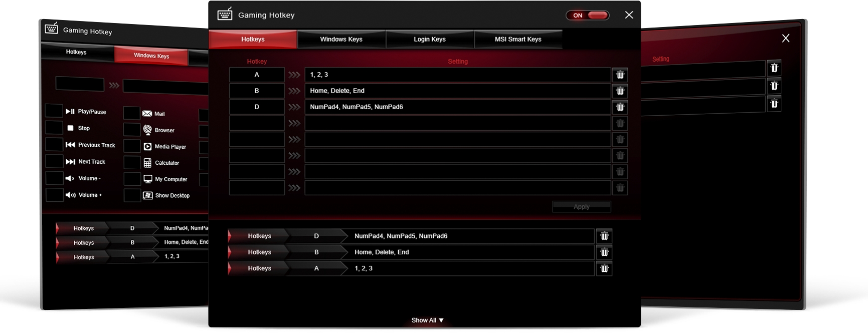Check the box next to Media Player
This screenshot has width=868, height=333.
[132, 146]
